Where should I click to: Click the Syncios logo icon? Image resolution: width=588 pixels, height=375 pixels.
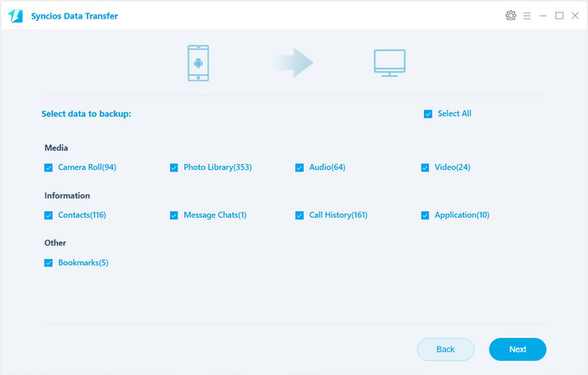click(x=15, y=16)
